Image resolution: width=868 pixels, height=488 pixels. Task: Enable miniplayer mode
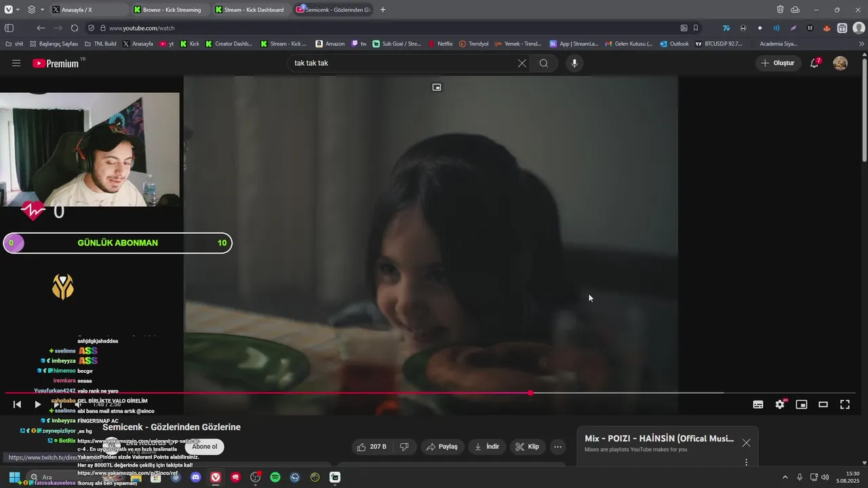[802, 405]
